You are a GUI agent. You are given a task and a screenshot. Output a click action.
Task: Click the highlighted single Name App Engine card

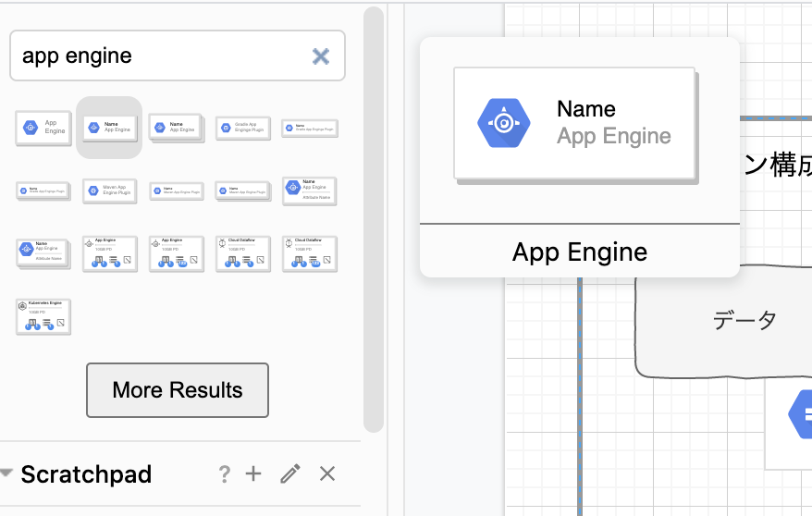109,128
